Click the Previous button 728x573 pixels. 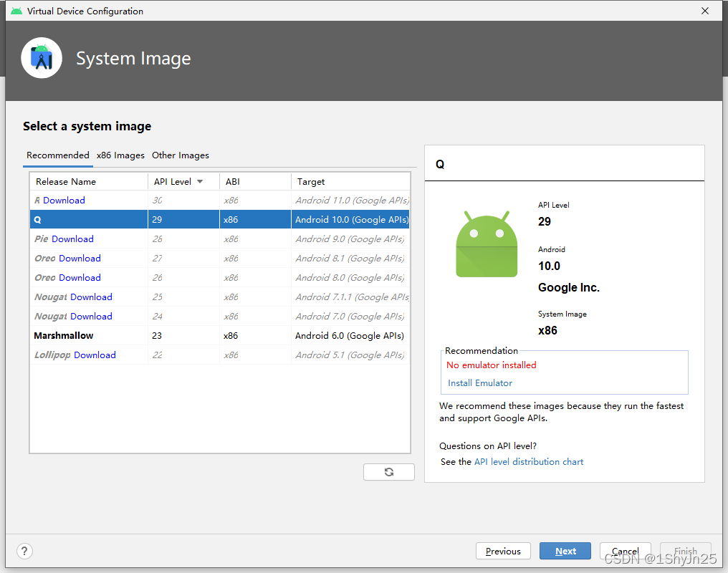[503, 552]
